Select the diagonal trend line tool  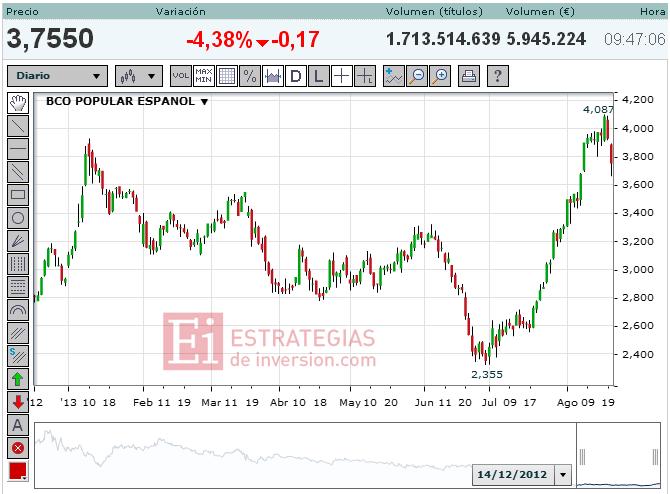[x=18, y=126]
